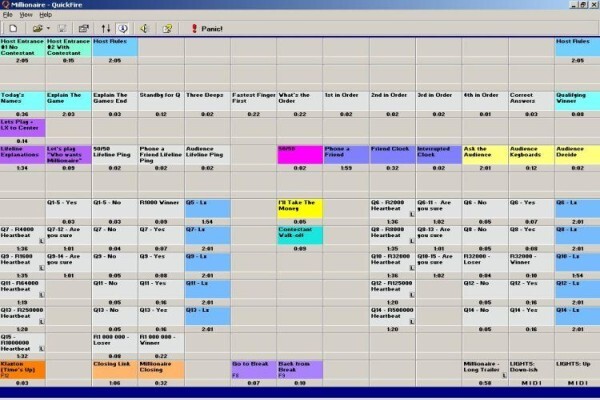Open the properties toolbar icon
Screen dimensions: 600x400
[83, 29]
